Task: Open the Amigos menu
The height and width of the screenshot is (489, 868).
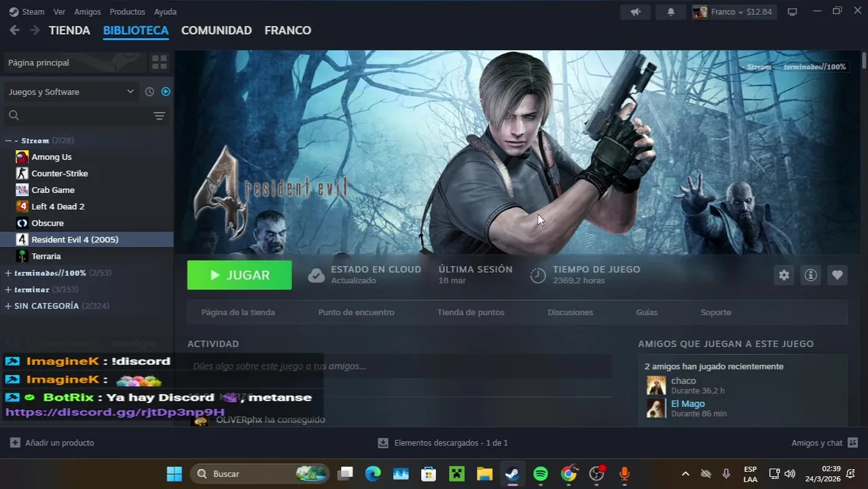Action: click(x=87, y=12)
